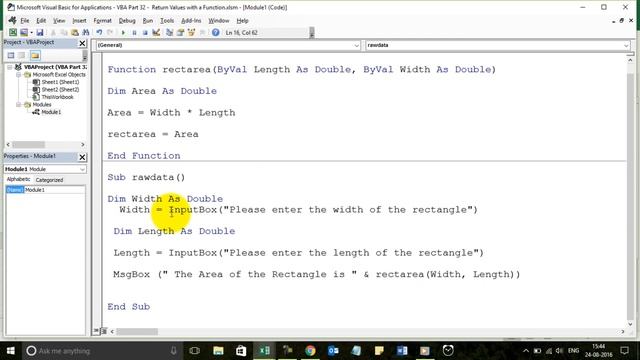Viewport: 640px width, 360px height.
Task: Open the Add-Ins menu
Action: coord(191,20)
